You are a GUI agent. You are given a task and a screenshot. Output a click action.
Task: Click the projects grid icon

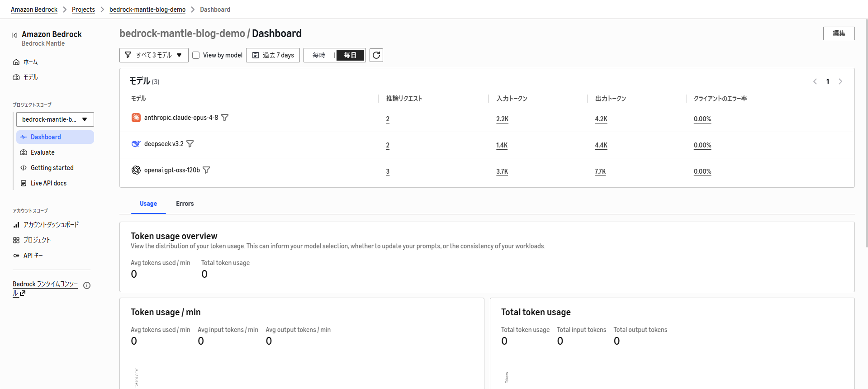(16, 240)
